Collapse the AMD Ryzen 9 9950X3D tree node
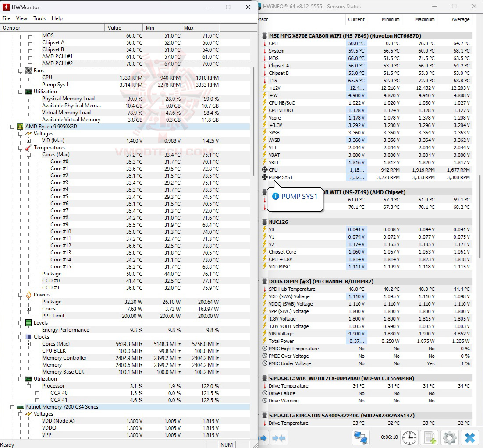The image size is (483, 448). tap(12, 127)
